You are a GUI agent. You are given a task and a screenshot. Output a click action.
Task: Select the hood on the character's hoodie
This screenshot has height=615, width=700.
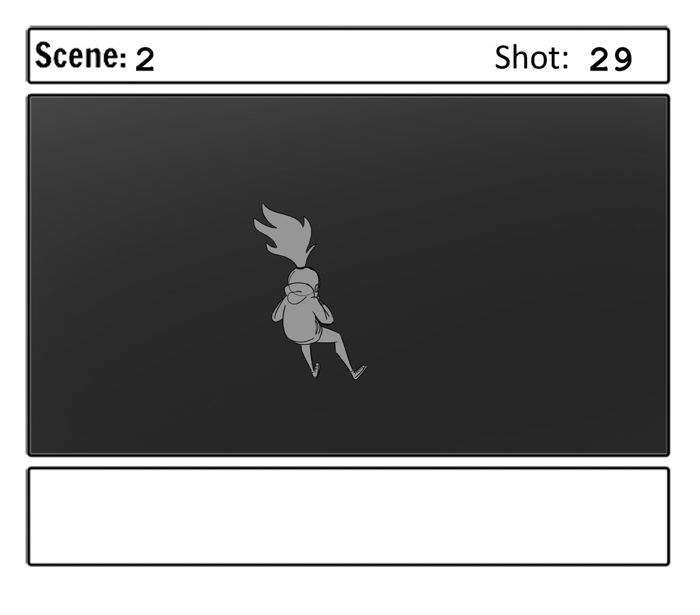coord(301,292)
